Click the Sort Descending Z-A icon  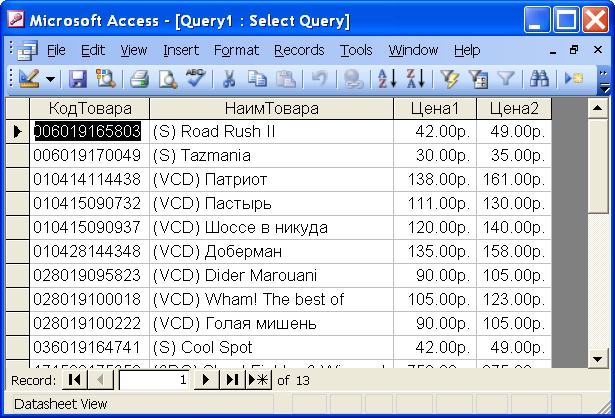click(x=415, y=79)
